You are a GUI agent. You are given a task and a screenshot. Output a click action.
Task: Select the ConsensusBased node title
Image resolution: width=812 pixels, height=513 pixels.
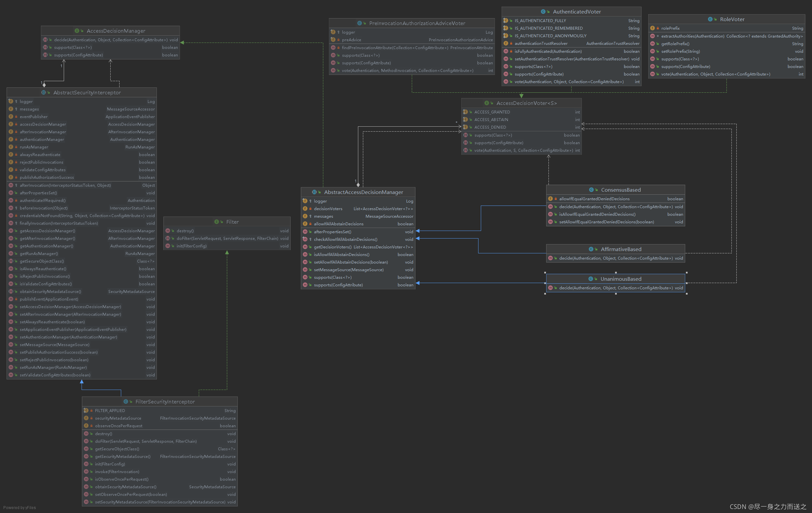click(x=621, y=190)
